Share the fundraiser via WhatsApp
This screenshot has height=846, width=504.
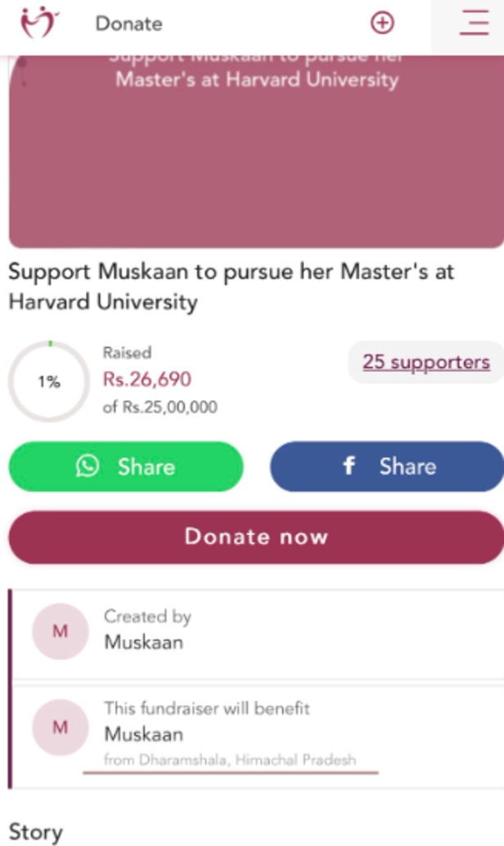pyautogui.click(x=125, y=466)
